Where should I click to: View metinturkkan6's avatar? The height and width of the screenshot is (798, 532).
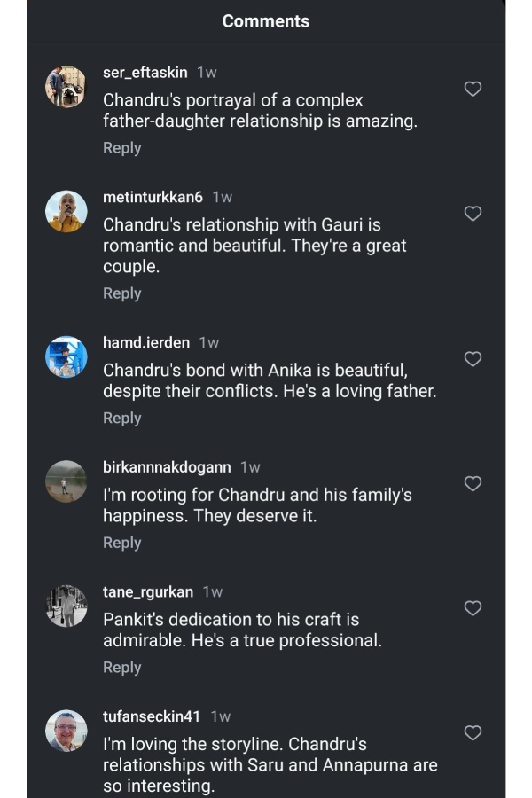coord(66,211)
